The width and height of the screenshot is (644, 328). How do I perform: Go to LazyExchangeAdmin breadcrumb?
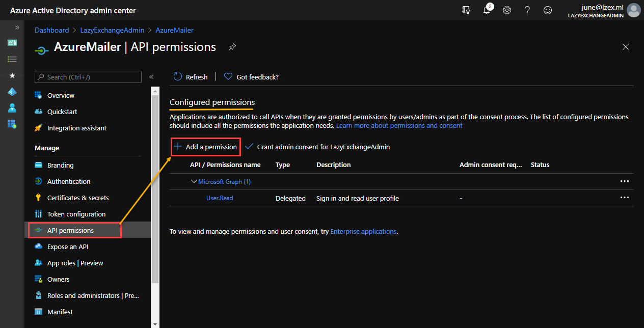112,31
